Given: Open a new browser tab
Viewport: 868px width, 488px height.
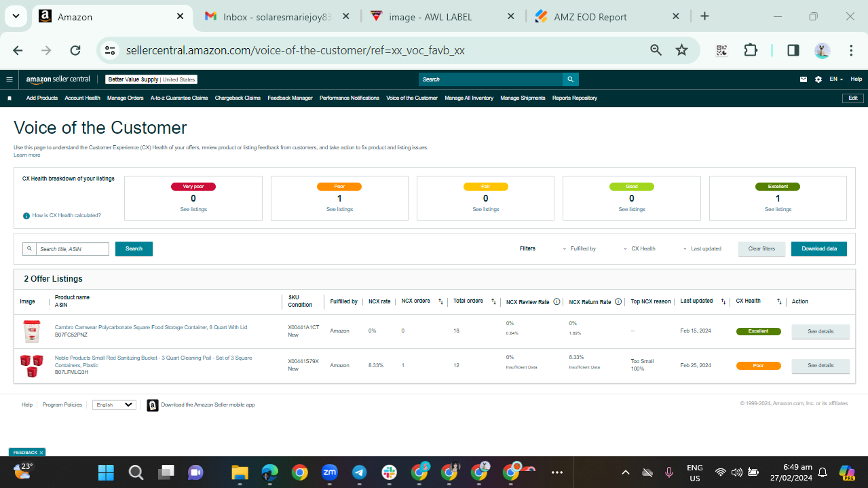Looking at the screenshot, I should (704, 16).
